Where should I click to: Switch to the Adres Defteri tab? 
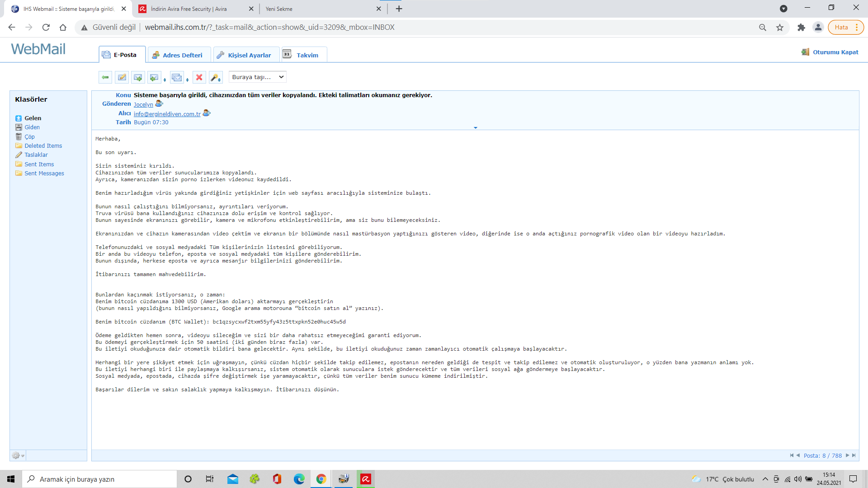coord(179,55)
